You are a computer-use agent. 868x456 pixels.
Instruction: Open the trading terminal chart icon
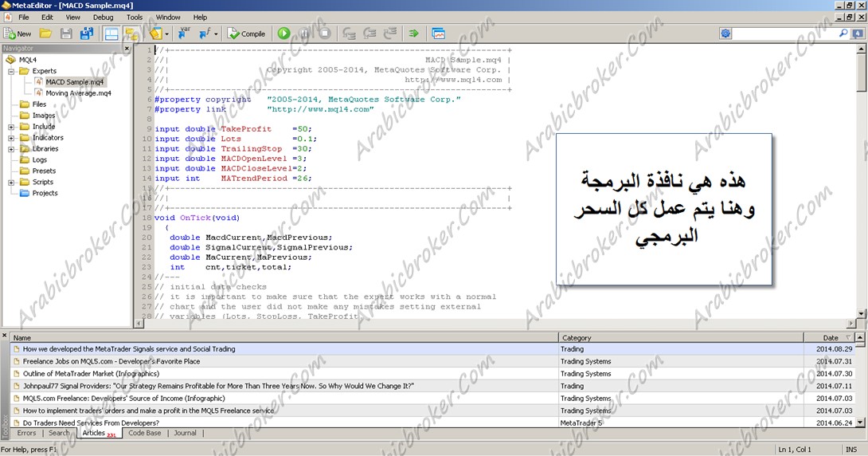pyautogui.click(x=439, y=33)
